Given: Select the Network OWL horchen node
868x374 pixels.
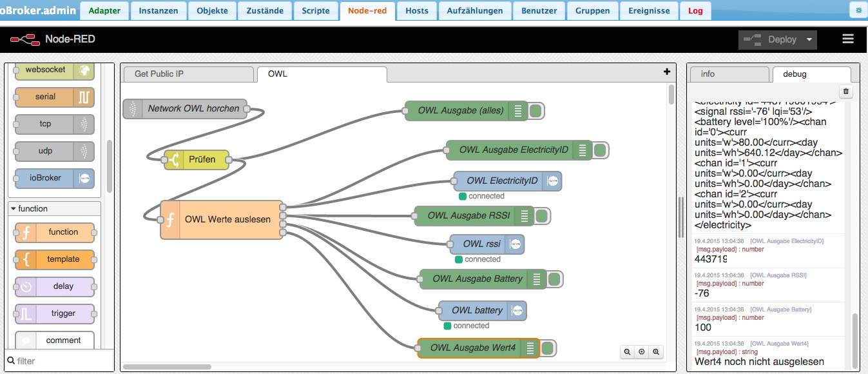Looking at the screenshot, I should coord(186,109).
